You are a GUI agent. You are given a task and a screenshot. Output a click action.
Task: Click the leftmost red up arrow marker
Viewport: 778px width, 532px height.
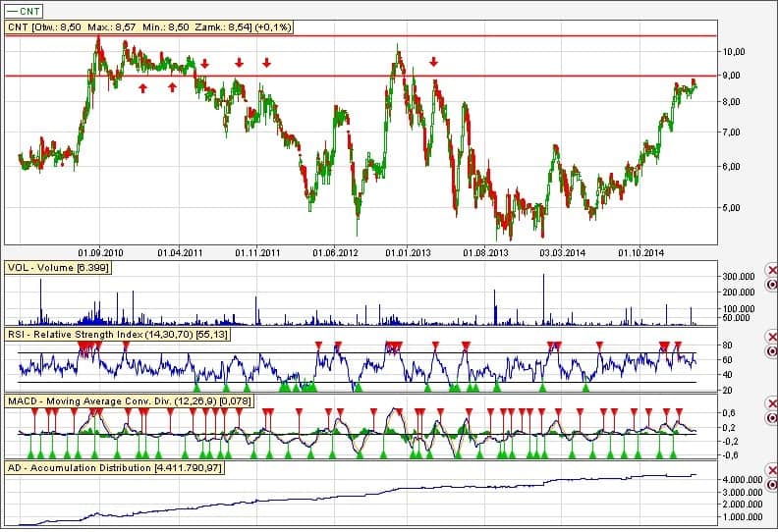143,87
